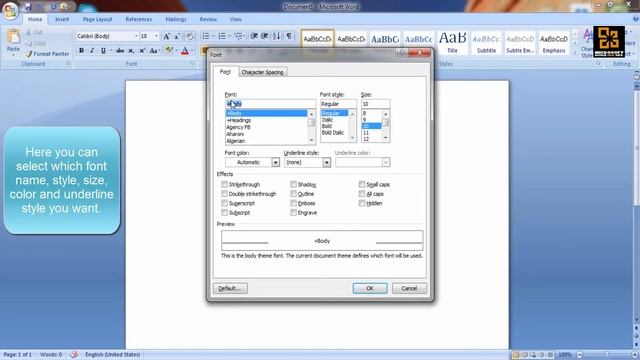Open the References ribbon tab

[139, 19]
